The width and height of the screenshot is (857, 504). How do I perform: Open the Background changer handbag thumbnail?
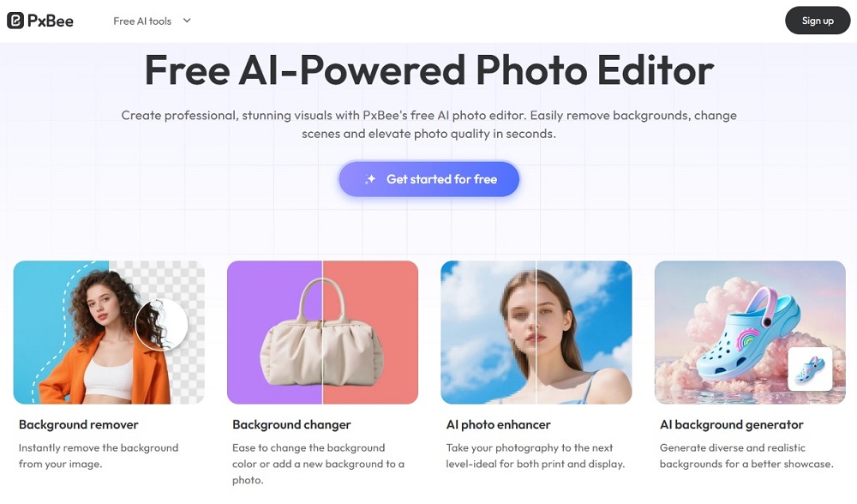[322, 333]
